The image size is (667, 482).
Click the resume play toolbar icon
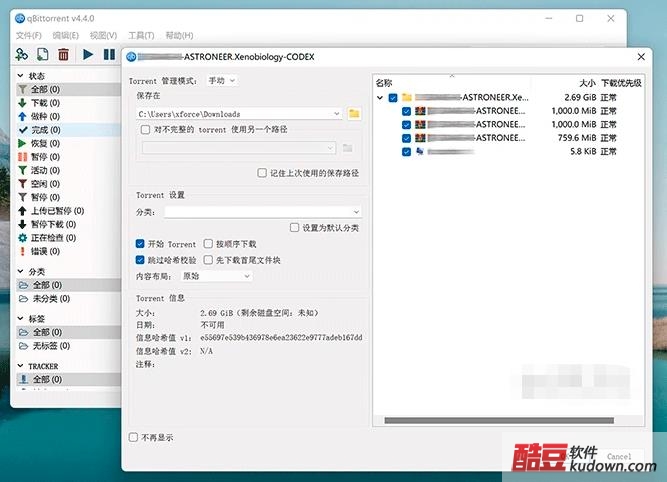(88, 54)
